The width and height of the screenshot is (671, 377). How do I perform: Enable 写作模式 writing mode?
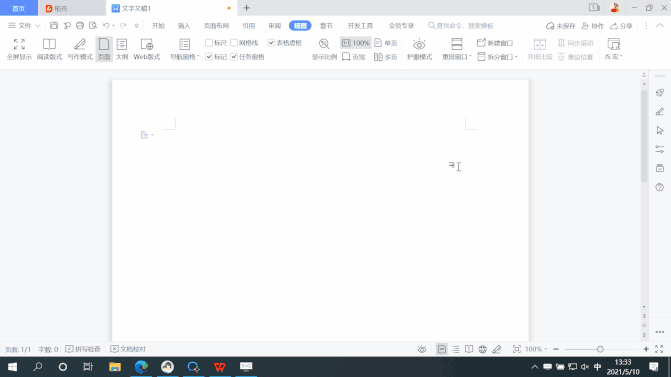[80, 49]
